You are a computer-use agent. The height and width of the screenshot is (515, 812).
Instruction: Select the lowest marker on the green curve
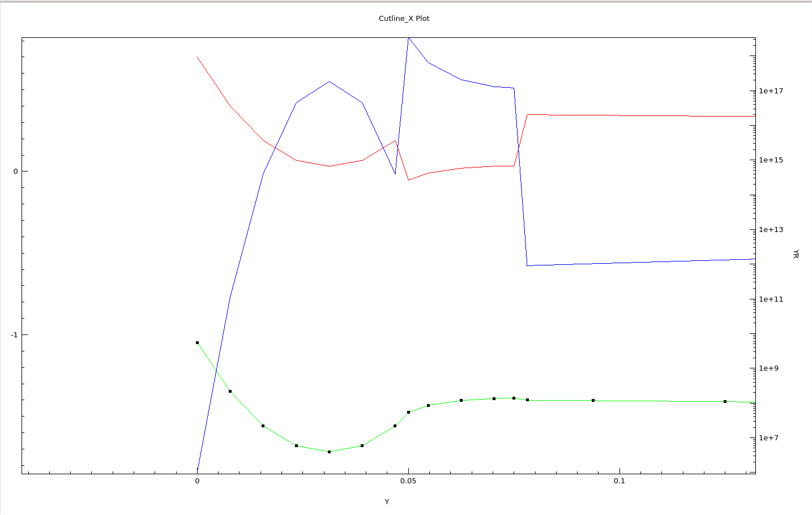coord(329,452)
